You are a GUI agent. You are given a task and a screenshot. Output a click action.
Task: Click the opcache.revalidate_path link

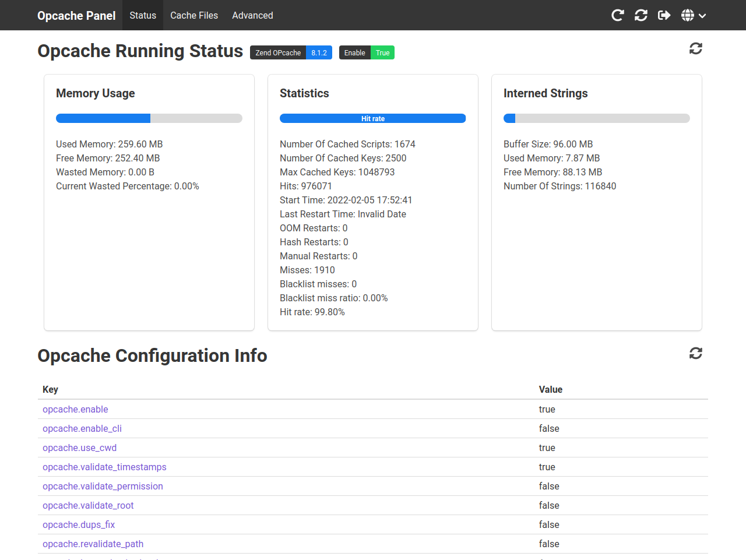(x=93, y=544)
